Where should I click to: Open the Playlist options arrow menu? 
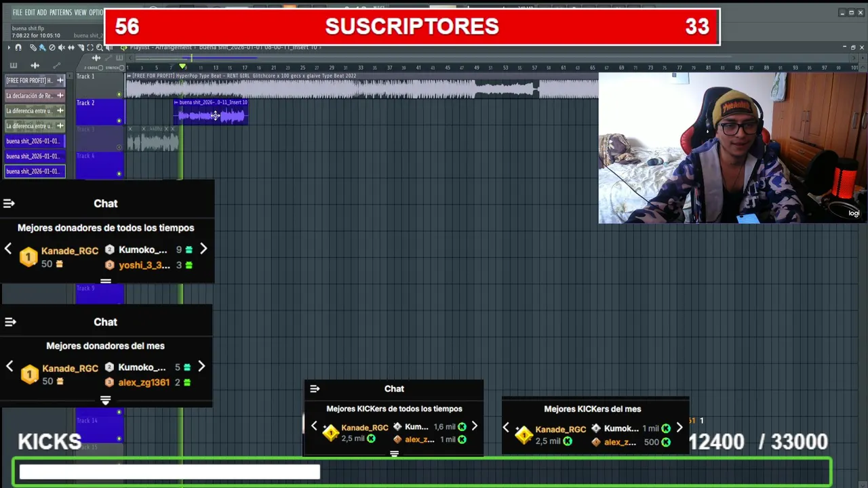pos(9,47)
